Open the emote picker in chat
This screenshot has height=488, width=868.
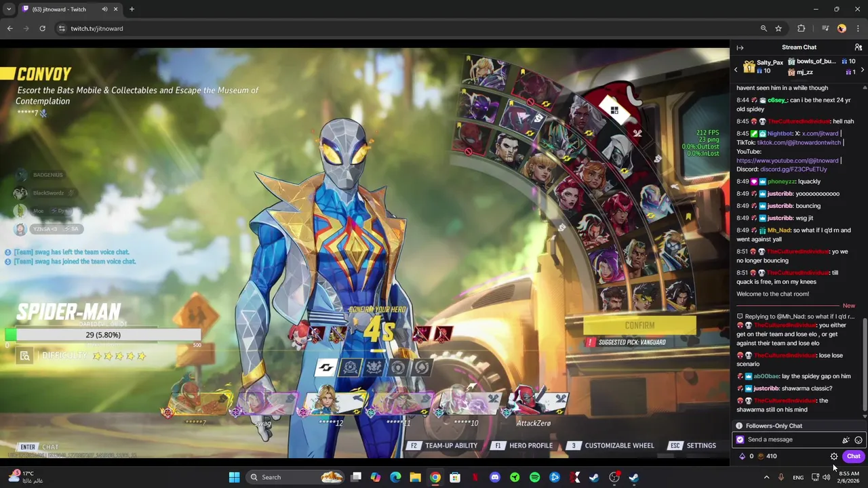click(x=858, y=440)
